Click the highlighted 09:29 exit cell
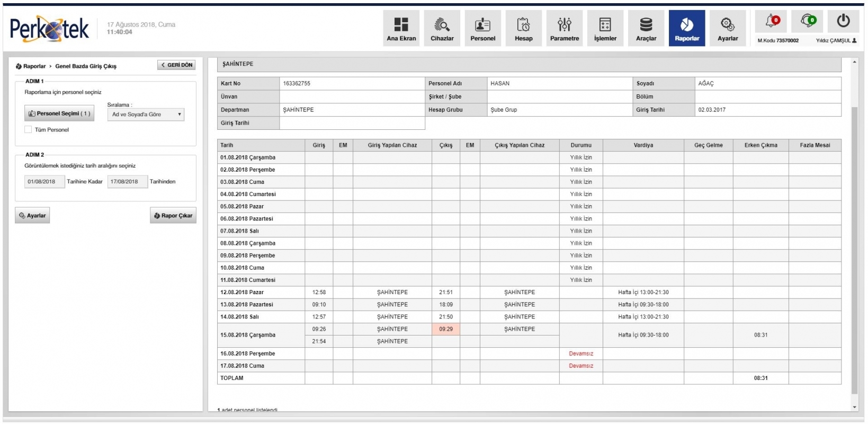This screenshot has width=868, height=424. [x=446, y=329]
